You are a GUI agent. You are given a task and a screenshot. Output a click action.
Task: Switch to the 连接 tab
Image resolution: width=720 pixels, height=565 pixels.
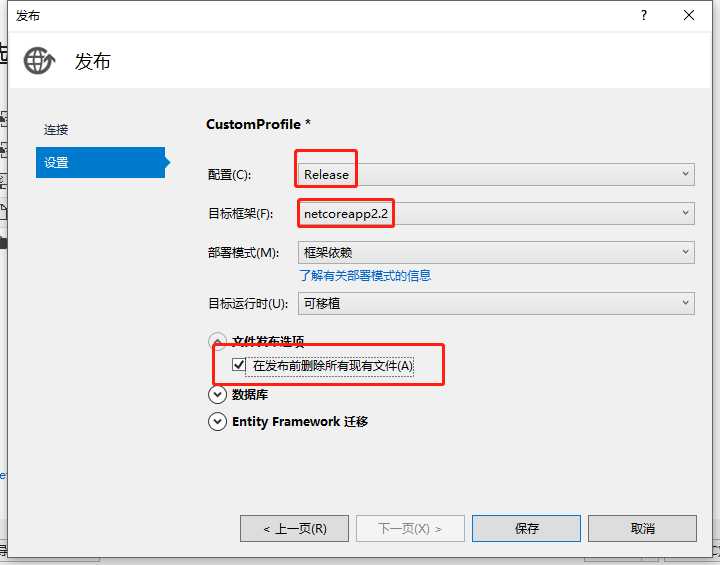(x=56, y=130)
